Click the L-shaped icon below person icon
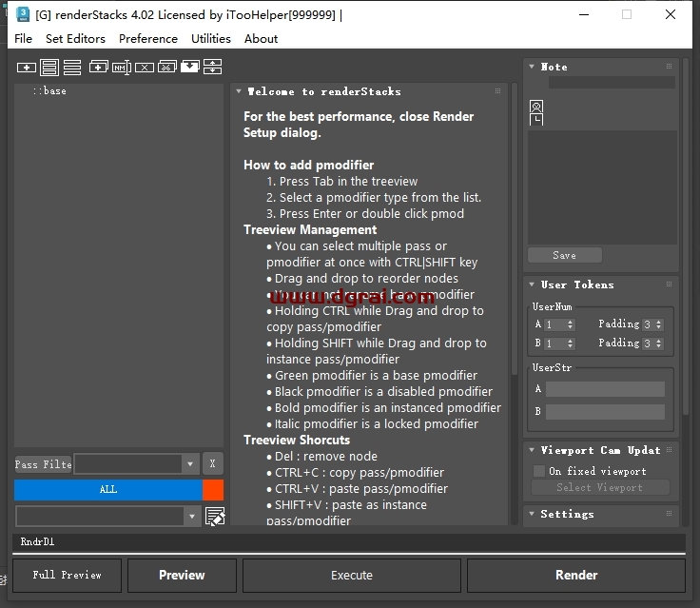Image resolution: width=700 pixels, height=608 pixels. [x=536, y=119]
